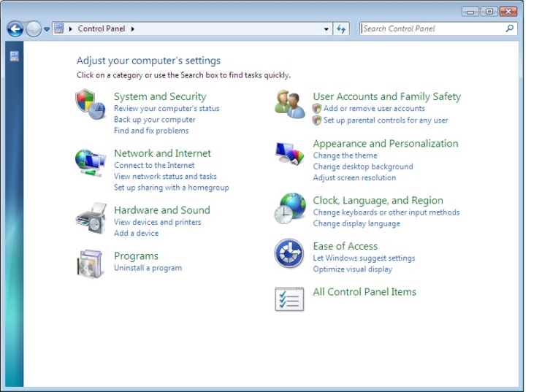
Task: Open All Control Panel Items heading
Action: 364,292
